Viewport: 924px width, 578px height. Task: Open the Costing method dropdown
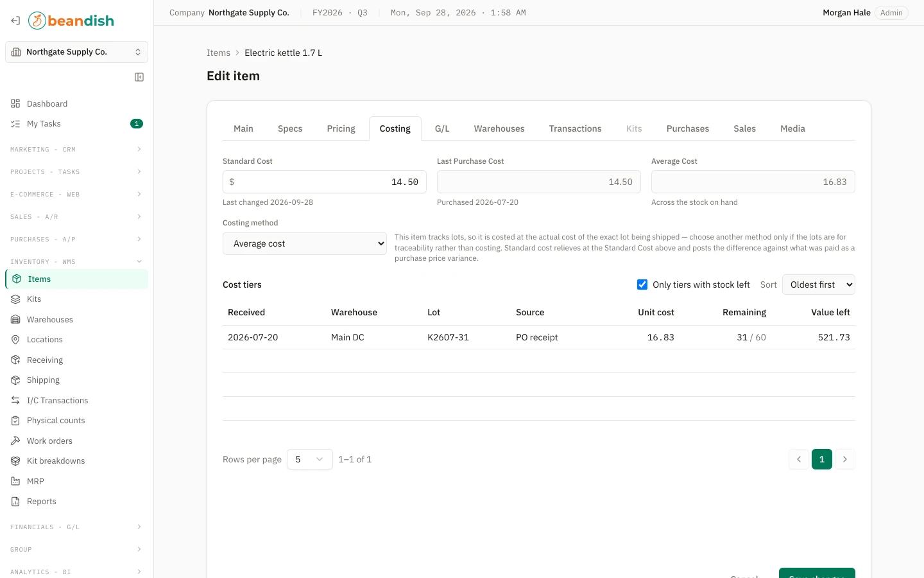305,243
